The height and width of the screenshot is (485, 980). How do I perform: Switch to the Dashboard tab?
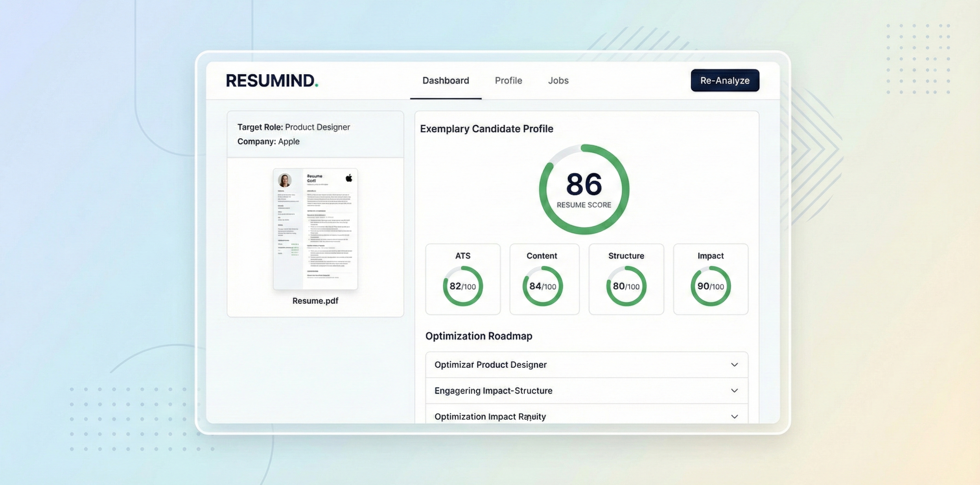446,81
